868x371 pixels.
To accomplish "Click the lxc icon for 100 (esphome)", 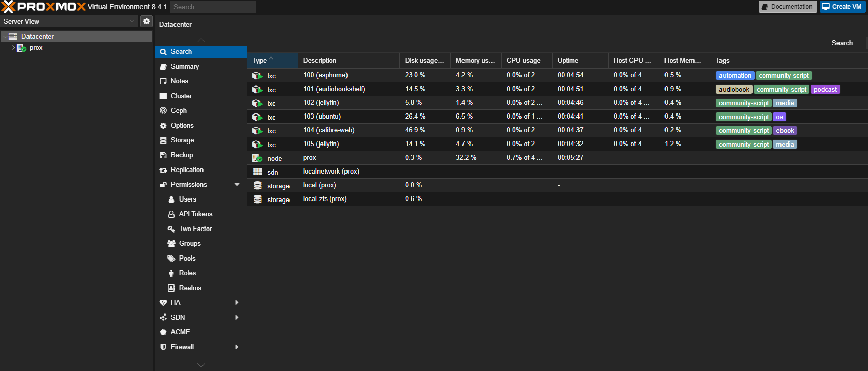I will click(x=257, y=75).
